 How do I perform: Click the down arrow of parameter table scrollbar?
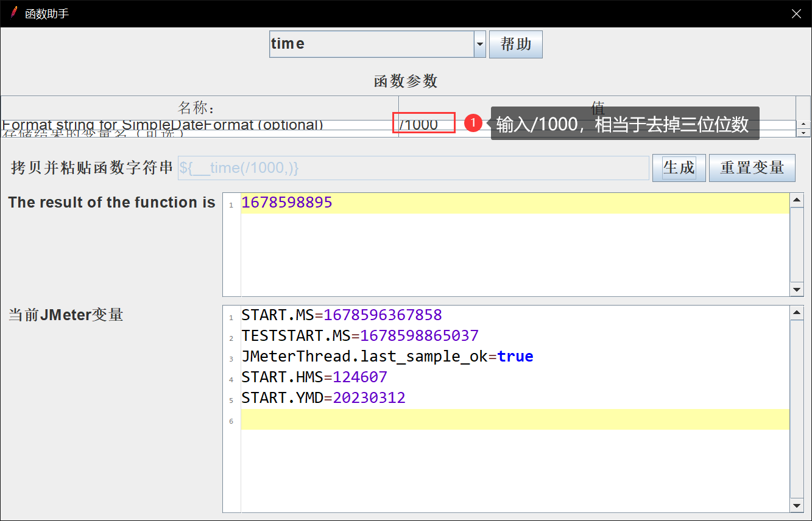click(803, 132)
